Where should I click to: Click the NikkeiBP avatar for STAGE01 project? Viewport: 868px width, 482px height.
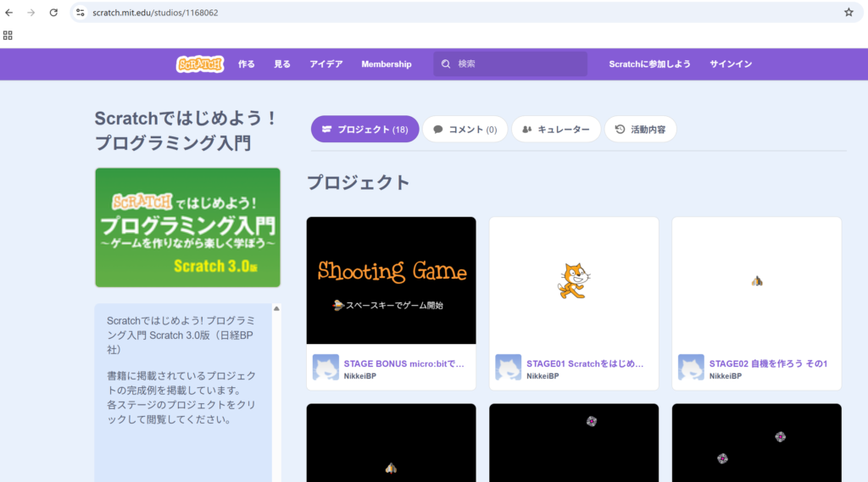509,368
